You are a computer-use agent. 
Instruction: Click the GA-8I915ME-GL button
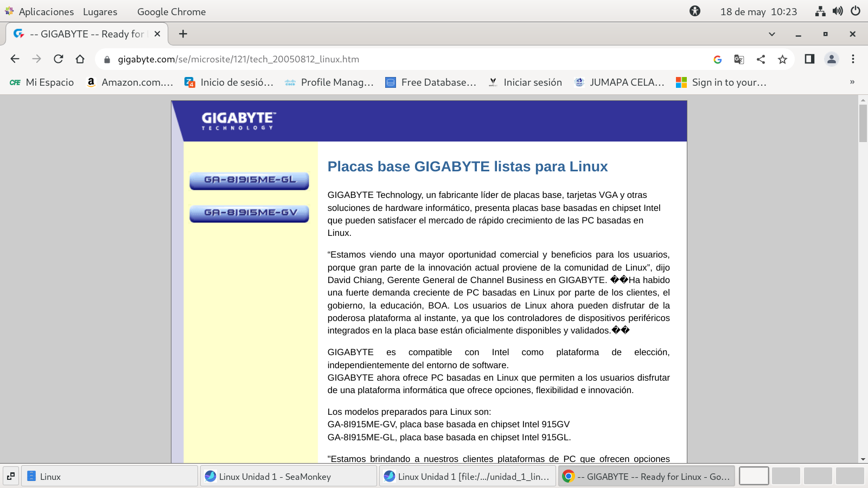click(249, 180)
